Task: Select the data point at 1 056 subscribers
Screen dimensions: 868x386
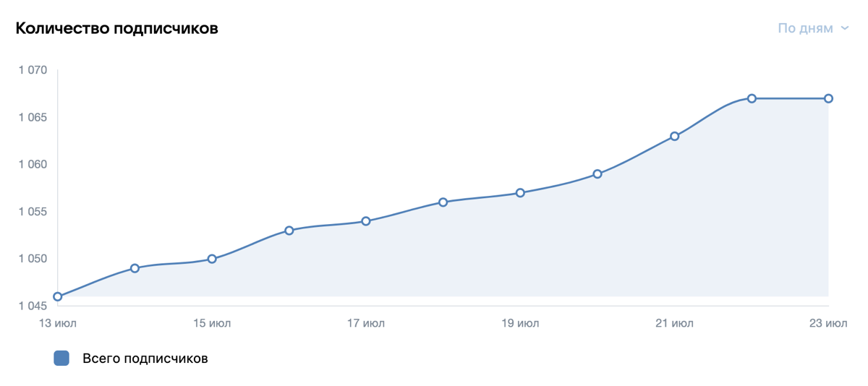Action: click(443, 202)
